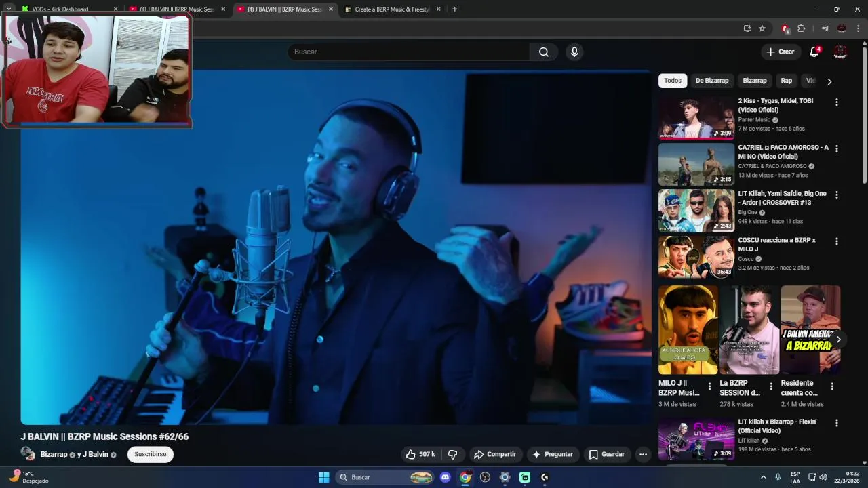Open the CA7RIEL A MI NO thumbnail
The image size is (868, 488).
[696, 164]
